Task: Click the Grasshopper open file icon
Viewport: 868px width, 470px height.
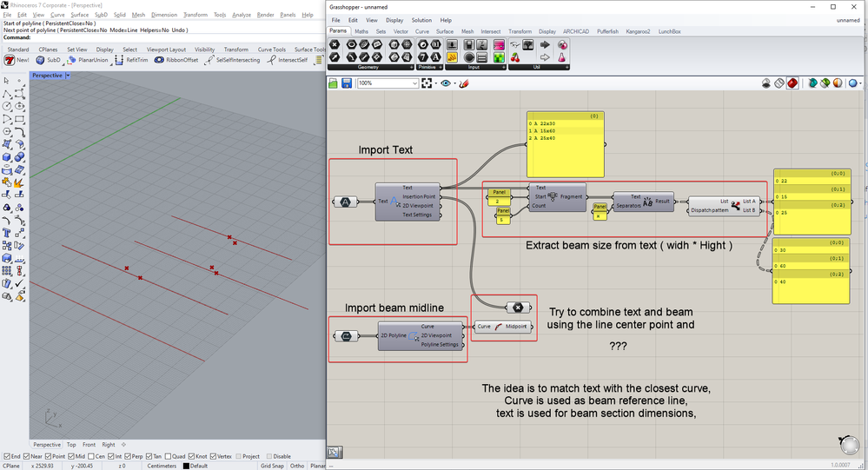Action: pyautogui.click(x=334, y=83)
